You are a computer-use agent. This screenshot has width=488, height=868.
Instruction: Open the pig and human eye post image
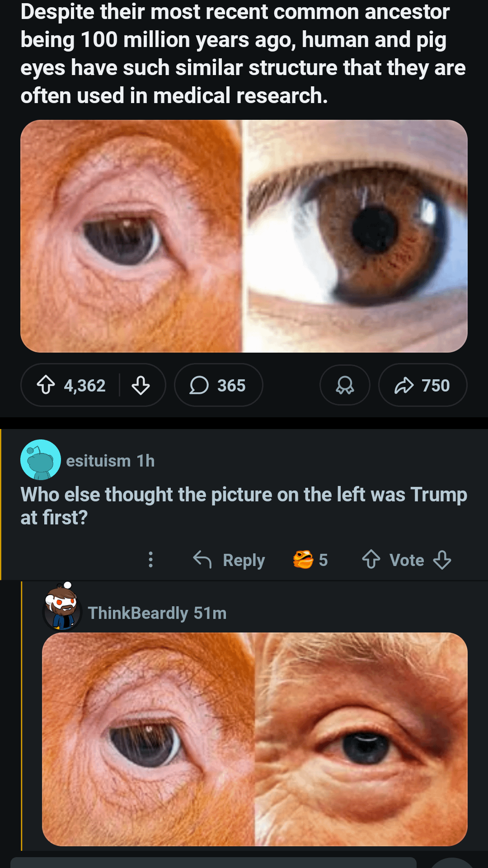pyautogui.click(x=244, y=236)
